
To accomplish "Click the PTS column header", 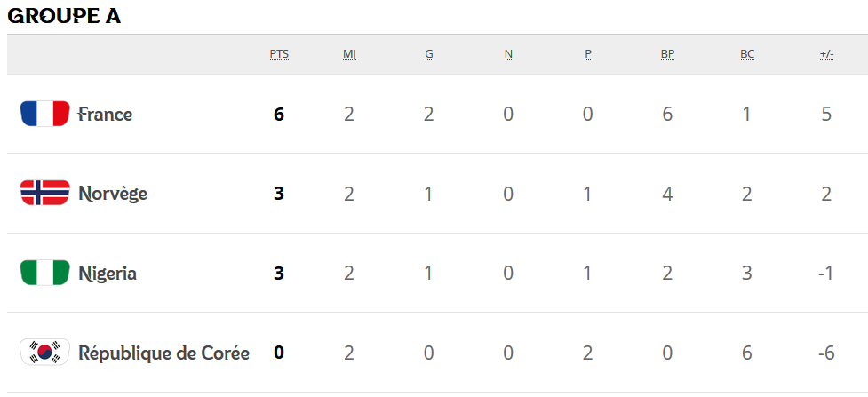I will coord(279,54).
